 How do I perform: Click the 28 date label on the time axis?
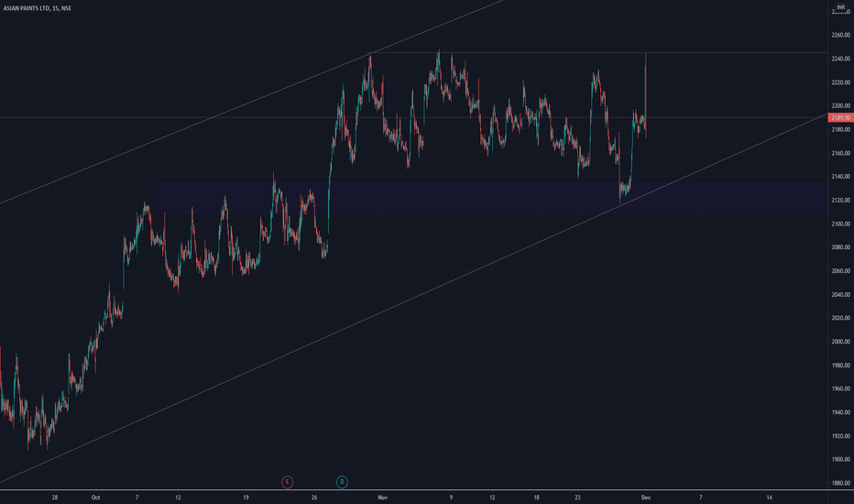[x=54, y=498]
